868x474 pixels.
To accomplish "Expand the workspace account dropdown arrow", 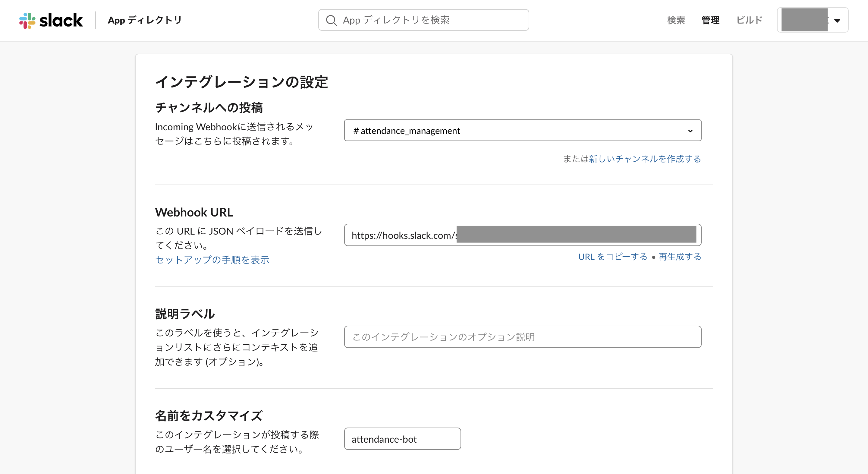I will point(837,21).
